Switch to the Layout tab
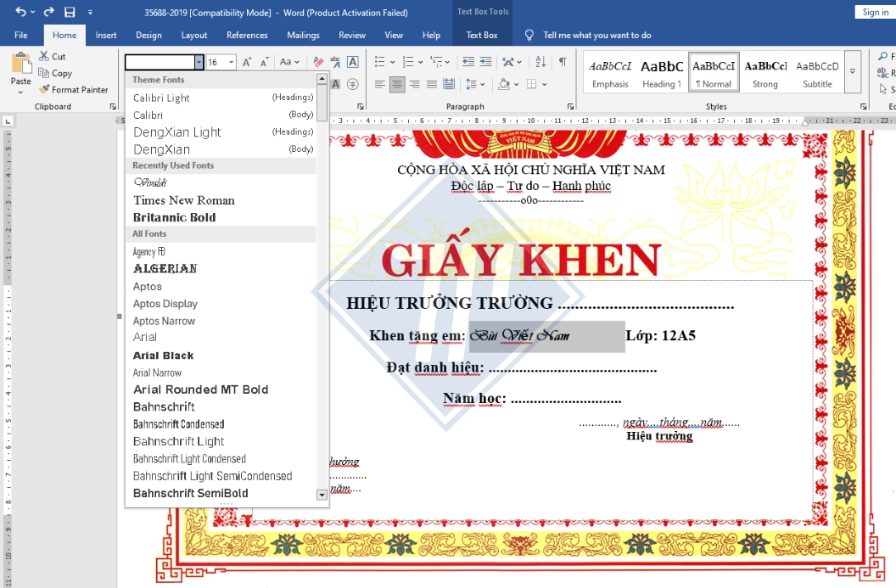The image size is (896, 588). [x=194, y=36]
